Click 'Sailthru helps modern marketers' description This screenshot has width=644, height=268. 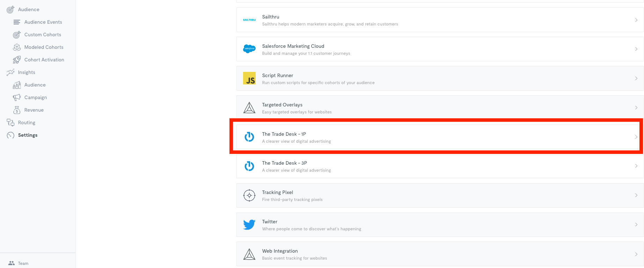pyautogui.click(x=330, y=24)
